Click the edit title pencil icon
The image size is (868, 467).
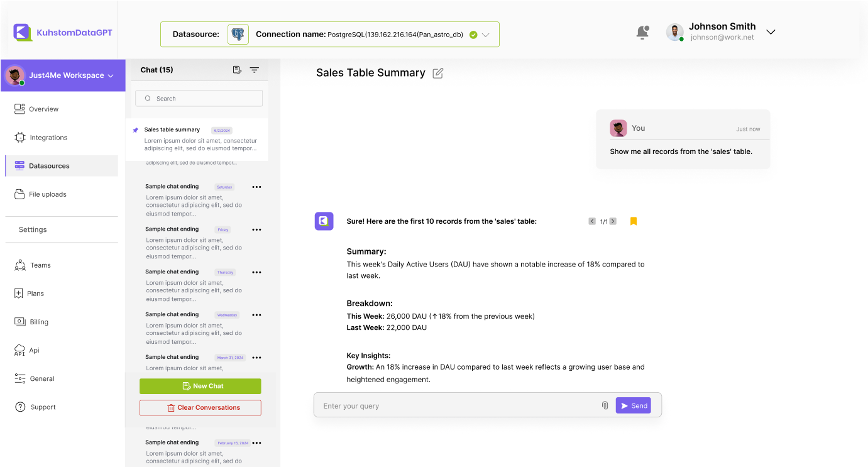click(x=438, y=73)
